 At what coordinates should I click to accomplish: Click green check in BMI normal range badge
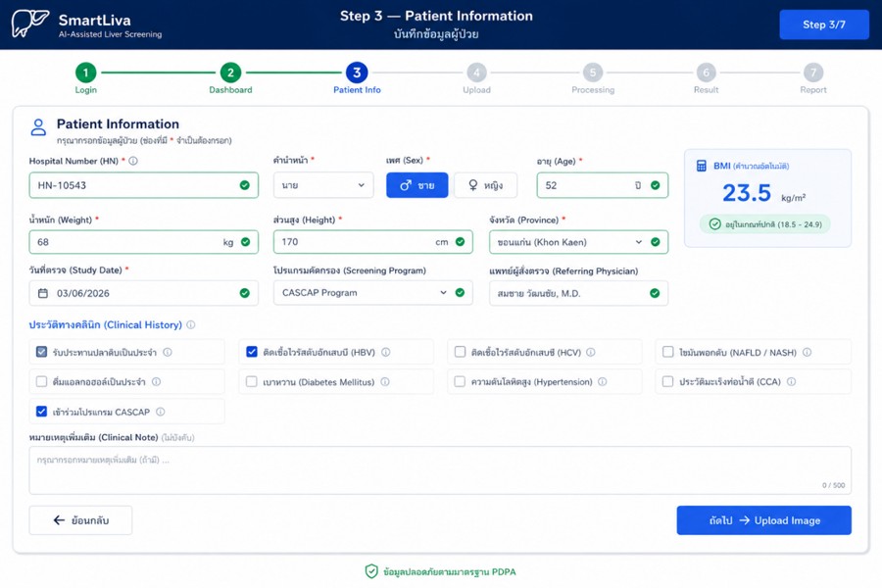coord(715,224)
